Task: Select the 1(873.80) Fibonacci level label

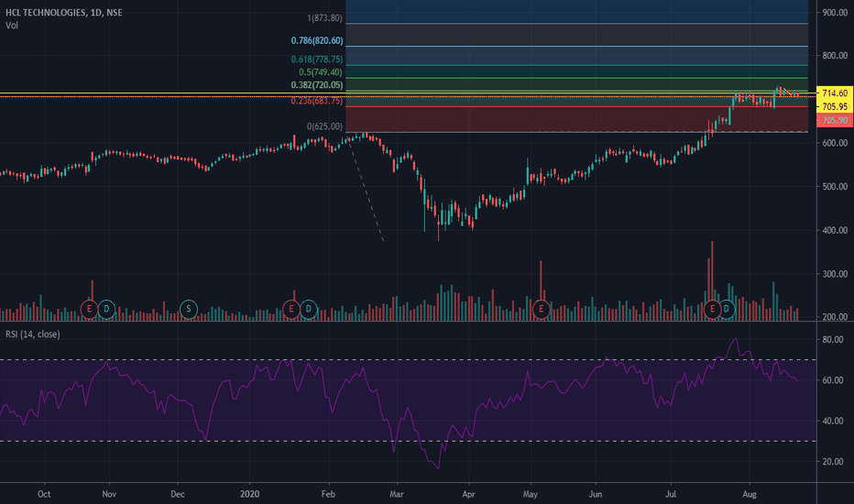Action: pos(324,18)
